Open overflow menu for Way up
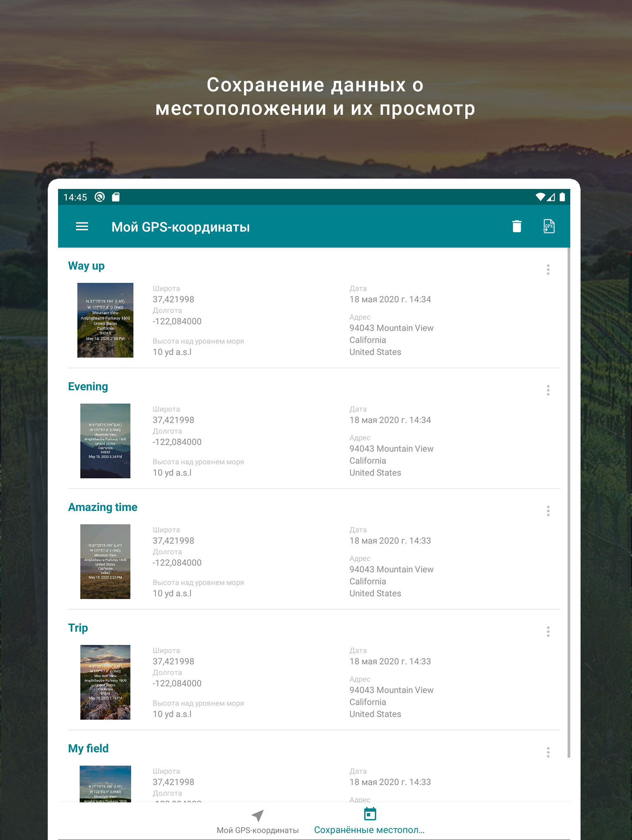Image resolution: width=632 pixels, height=840 pixels. [x=548, y=270]
